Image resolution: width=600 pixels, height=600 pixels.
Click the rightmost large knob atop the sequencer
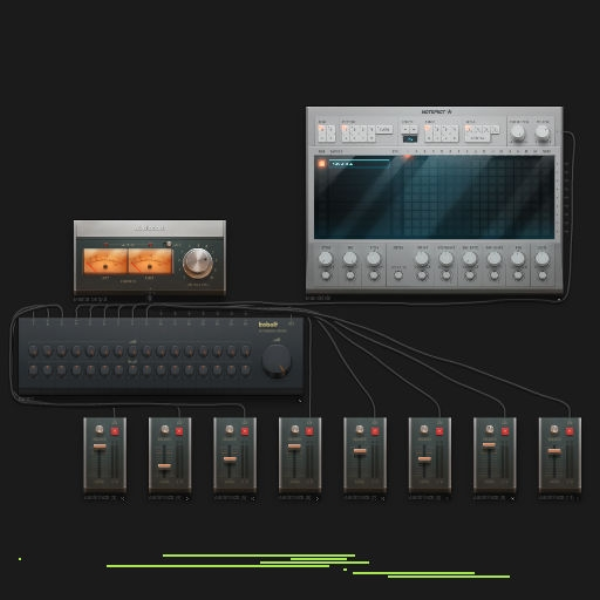pos(542,132)
